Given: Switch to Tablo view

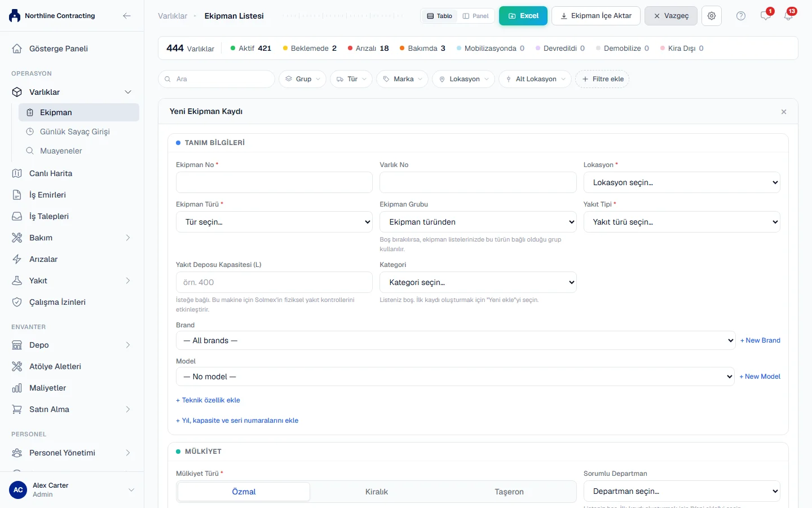Looking at the screenshot, I should click(x=439, y=16).
